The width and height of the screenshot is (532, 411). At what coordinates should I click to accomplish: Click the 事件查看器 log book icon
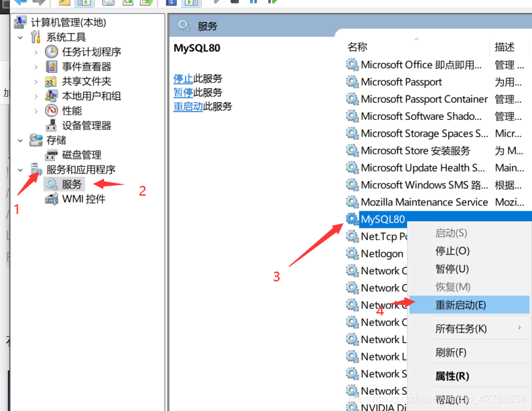click(51, 67)
